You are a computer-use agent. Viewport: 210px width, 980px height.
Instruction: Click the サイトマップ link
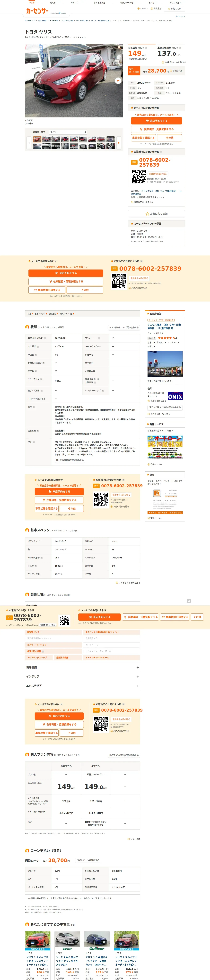(180, 16)
